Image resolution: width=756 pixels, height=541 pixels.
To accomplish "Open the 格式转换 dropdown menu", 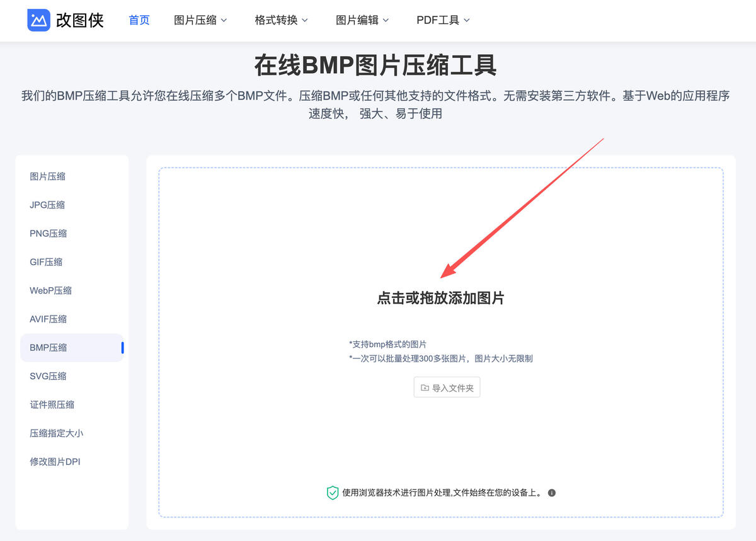I will coord(281,20).
